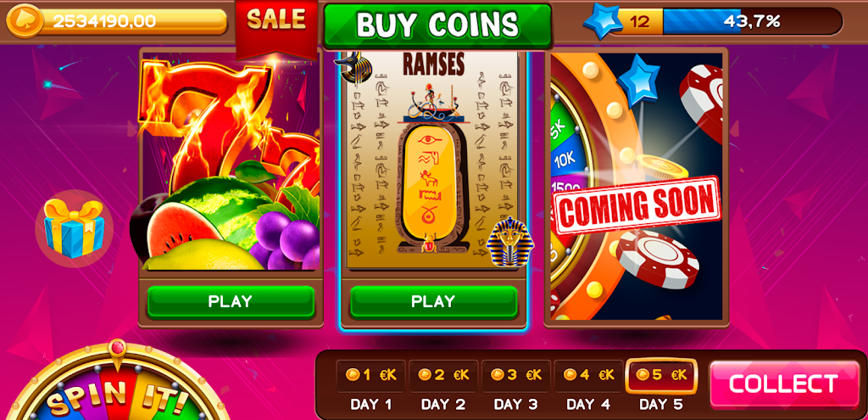This screenshot has width=868, height=420.
Task: Click the blue star on Coming Soon card
Action: tap(639, 81)
